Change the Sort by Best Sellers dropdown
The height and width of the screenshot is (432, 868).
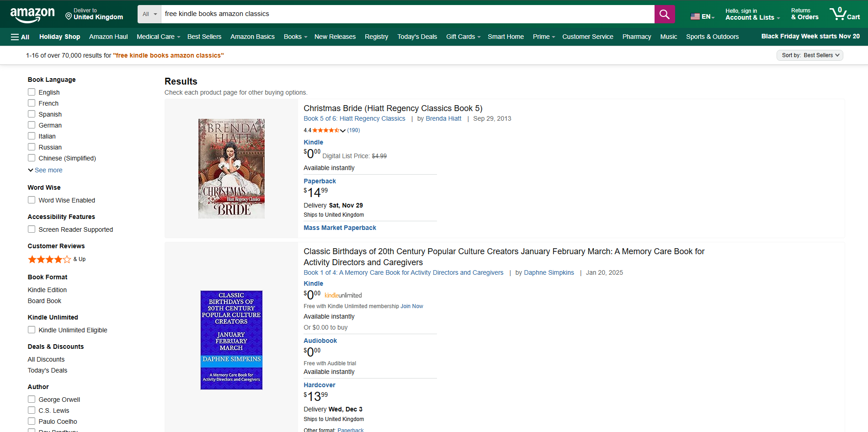809,55
